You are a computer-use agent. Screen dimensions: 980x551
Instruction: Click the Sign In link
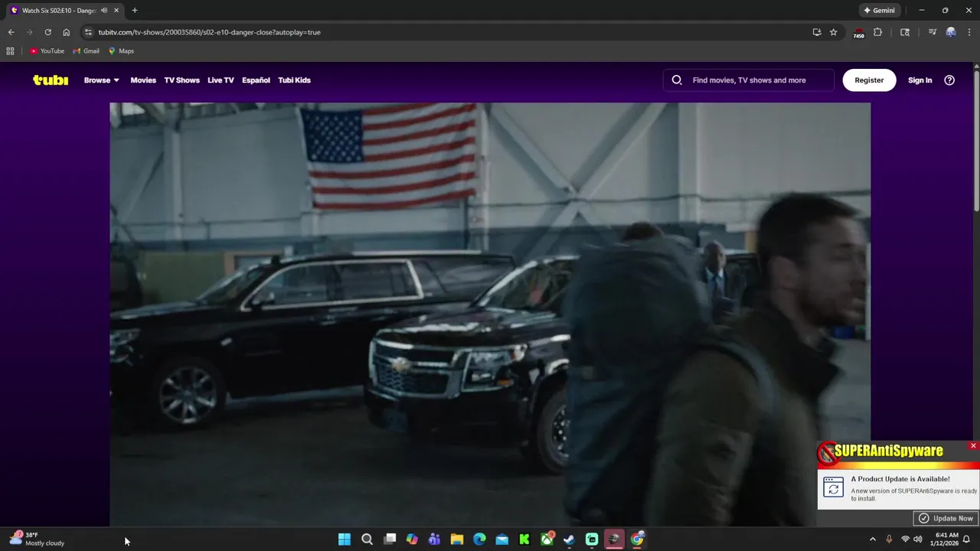(920, 80)
